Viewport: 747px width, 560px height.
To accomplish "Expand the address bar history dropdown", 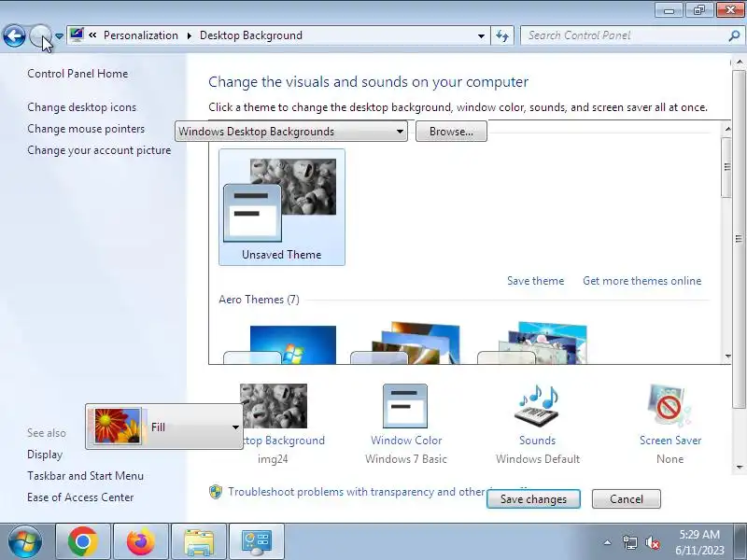I will (481, 35).
